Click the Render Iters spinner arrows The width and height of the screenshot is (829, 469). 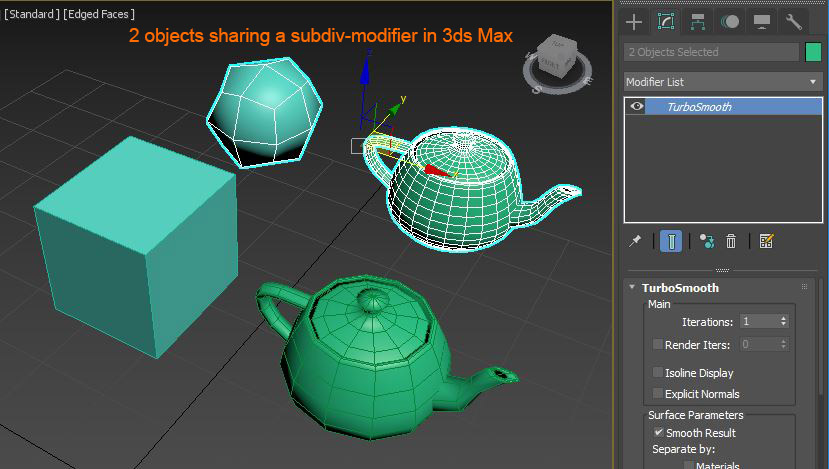(x=784, y=344)
